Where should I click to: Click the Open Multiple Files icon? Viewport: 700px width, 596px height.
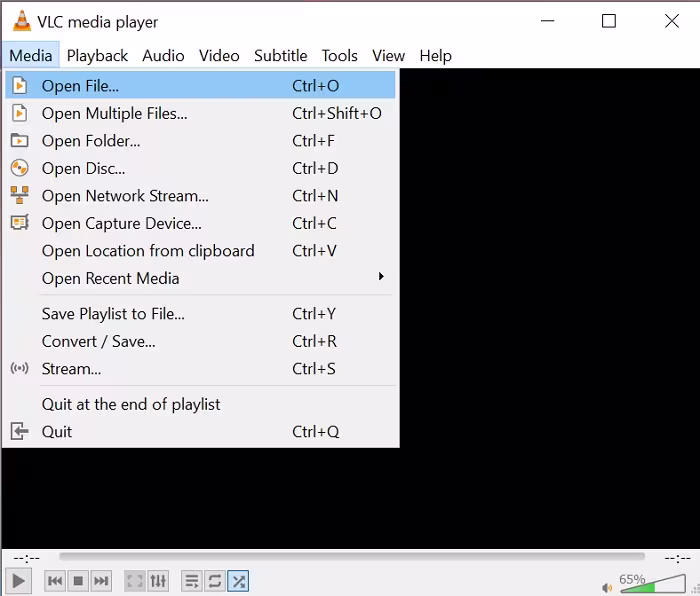19,113
